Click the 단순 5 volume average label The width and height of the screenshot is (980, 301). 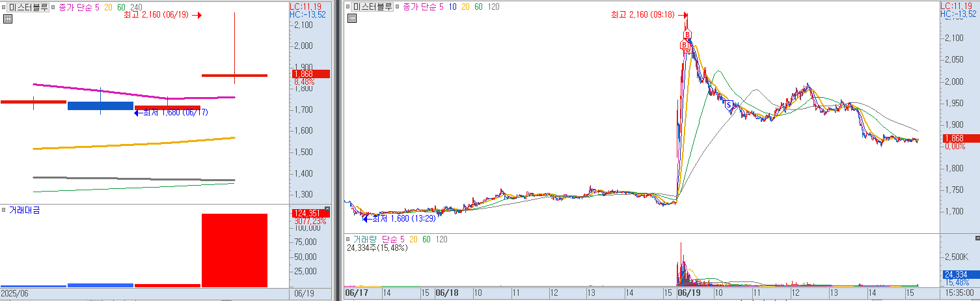click(x=392, y=239)
